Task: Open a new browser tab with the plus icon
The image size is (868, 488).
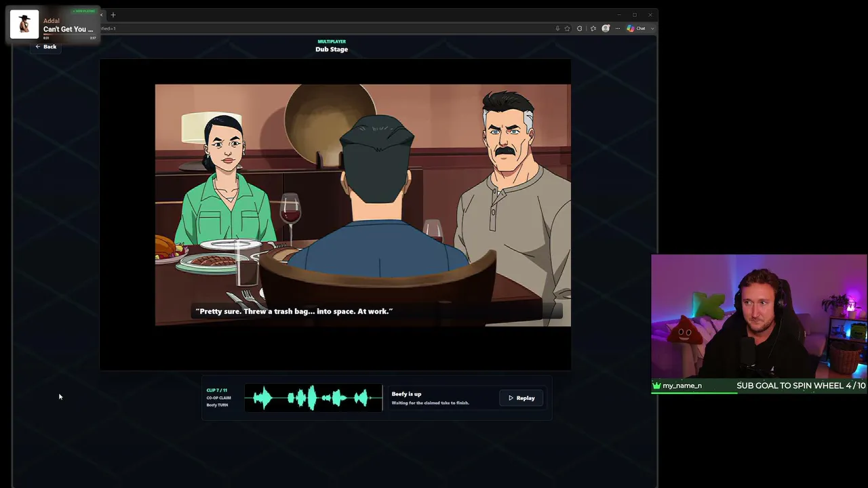Action: coord(113,15)
